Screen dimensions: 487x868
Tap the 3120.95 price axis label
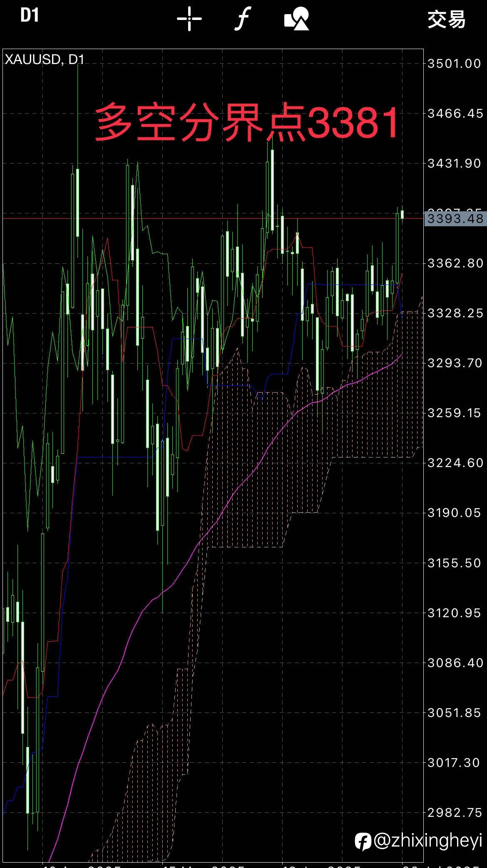[454, 613]
